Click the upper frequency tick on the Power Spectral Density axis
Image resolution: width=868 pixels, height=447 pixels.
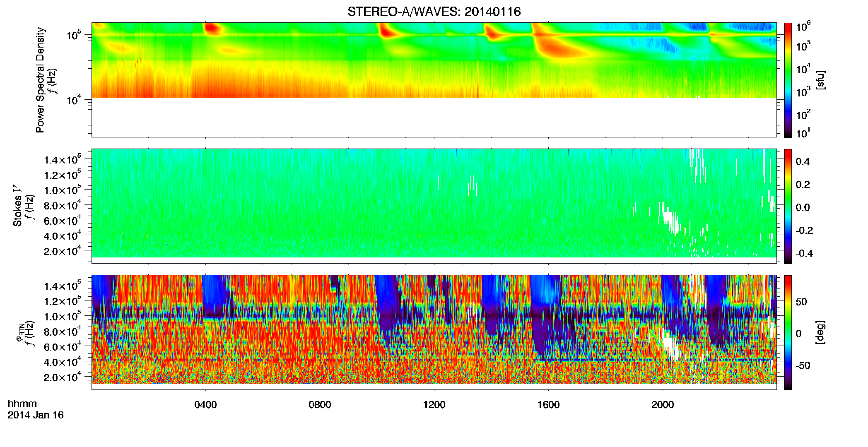click(x=74, y=35)
